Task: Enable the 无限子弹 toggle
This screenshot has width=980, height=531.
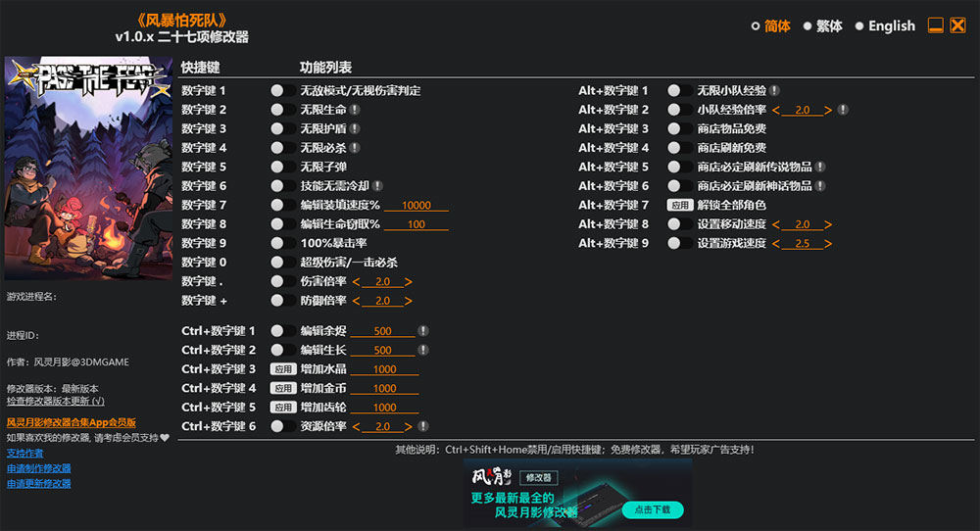Action: 282,167
